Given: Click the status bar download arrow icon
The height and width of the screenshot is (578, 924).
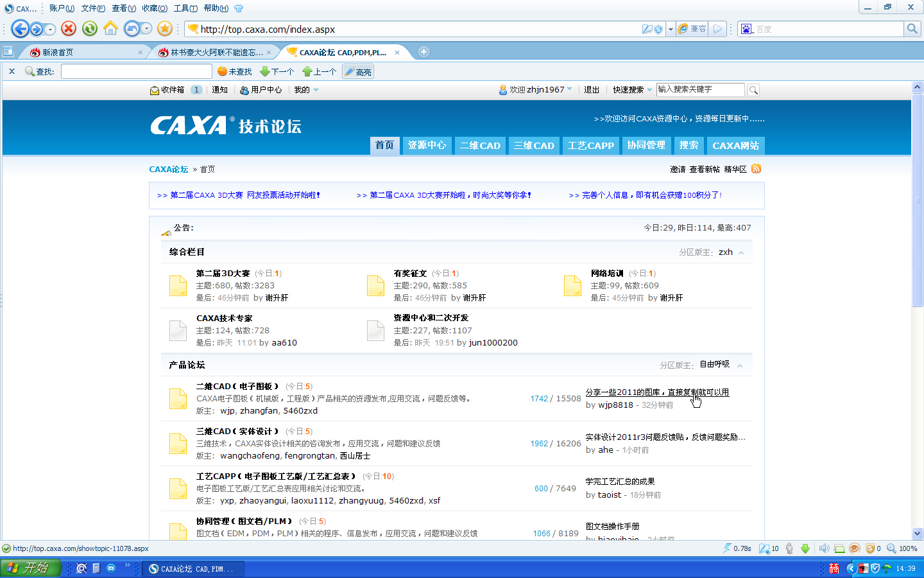Looking at the screenshot, I should click(x=805, y=548).
